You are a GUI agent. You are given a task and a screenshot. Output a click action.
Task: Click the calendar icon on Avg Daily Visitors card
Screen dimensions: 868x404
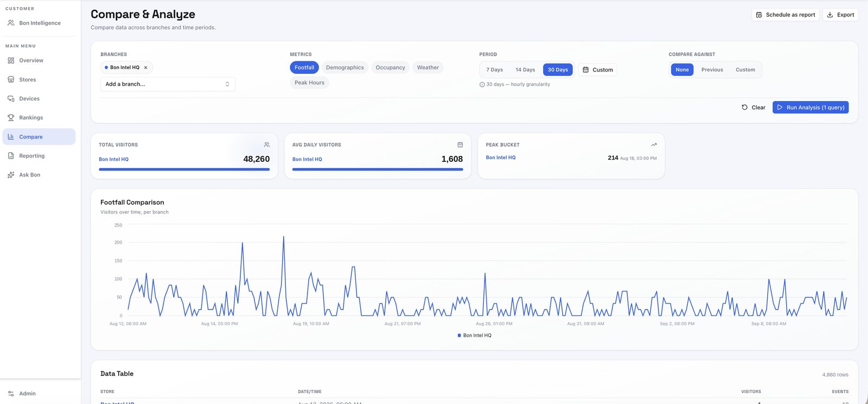point(460,145)
